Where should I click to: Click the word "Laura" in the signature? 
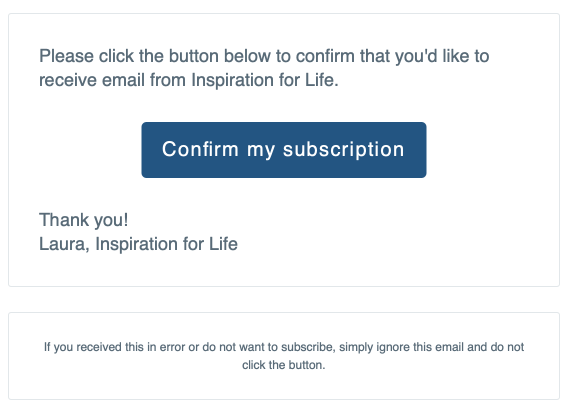pyautogui.click(x=64, y=244)
